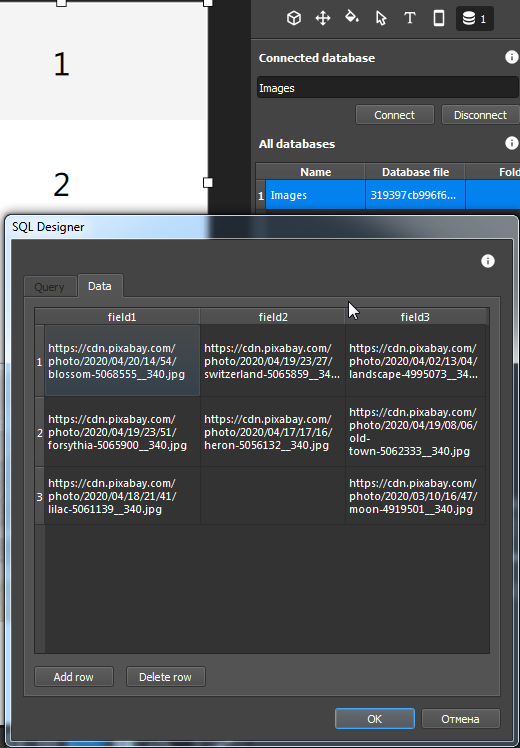520x748 pixels.
Task: Show info for All databases
Action: tap(511, 143)
